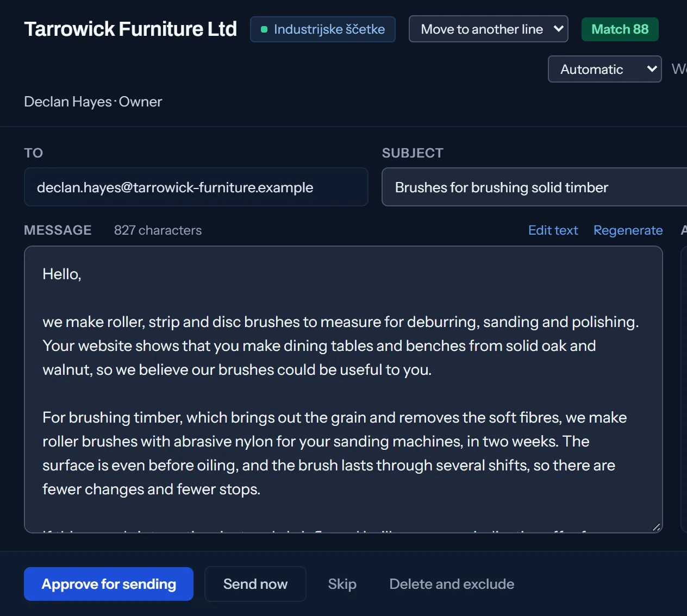This screenshot has height=616, width=687.
Task: Click the Industrijske ščetke product line tag
Action: [x=322, y=29]
